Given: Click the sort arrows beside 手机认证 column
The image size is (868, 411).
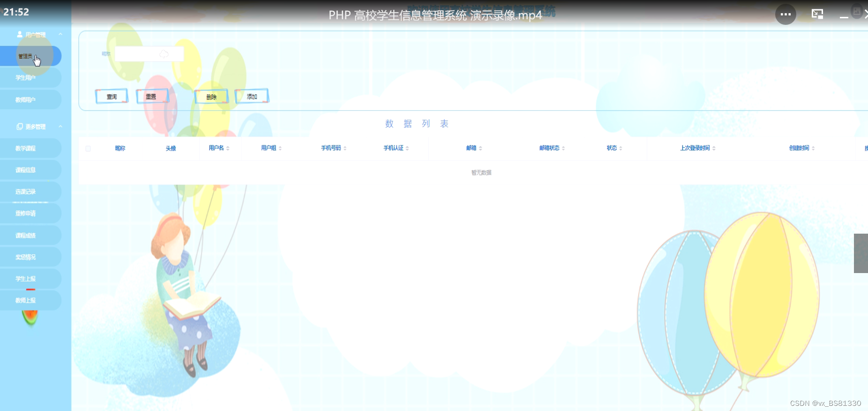Looking at the screenshot, I should [407, 148].
